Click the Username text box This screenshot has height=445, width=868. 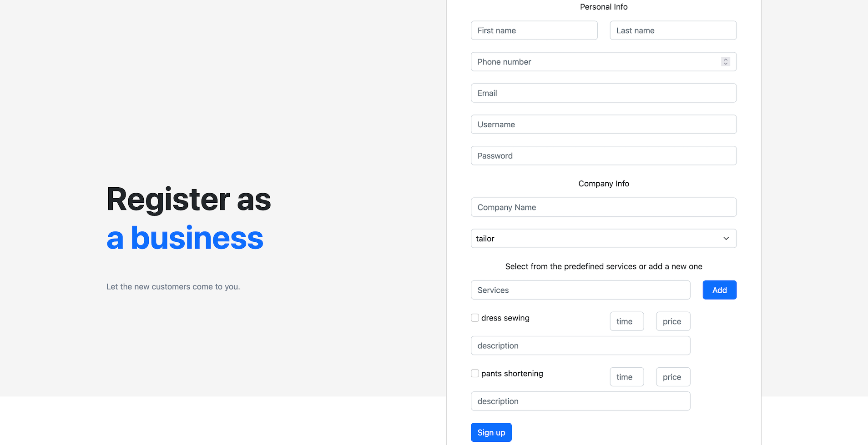[x=603, y=125]
